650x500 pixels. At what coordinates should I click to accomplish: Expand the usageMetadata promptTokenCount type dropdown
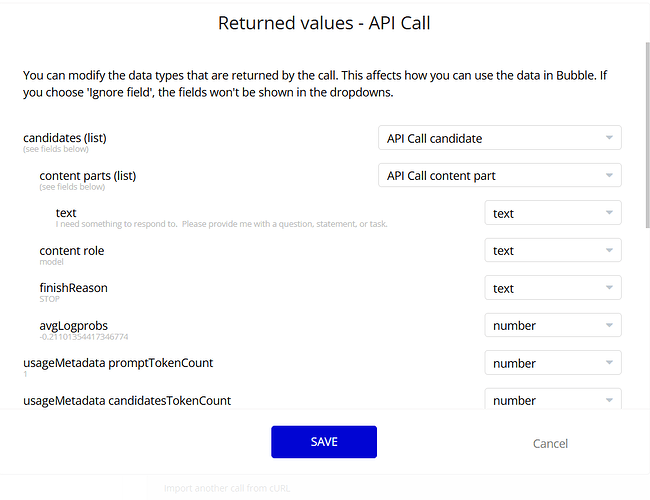tap(552, 363)
